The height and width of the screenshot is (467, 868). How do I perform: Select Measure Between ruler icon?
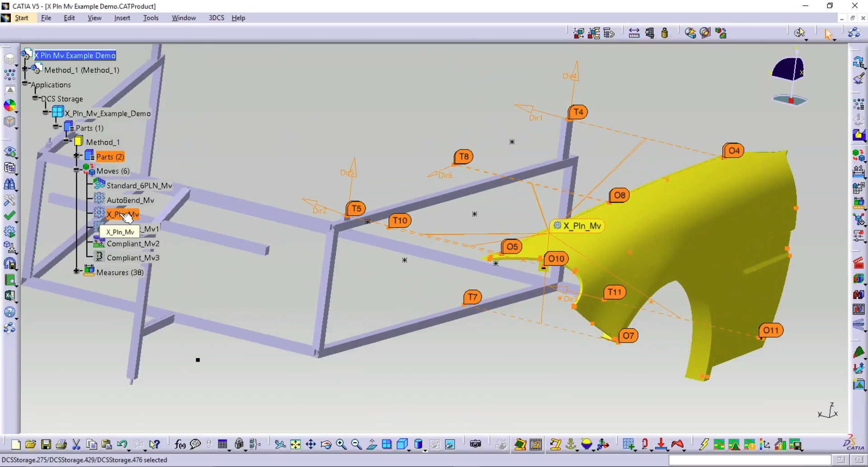(634, 33)
